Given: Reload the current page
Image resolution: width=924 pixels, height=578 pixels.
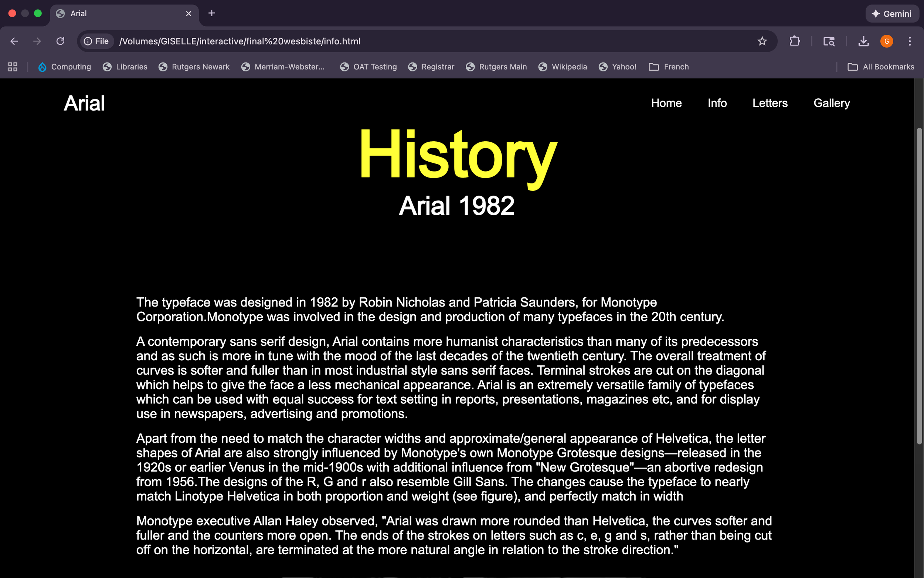Looking at the screenshot, I should click(x=60, y=41).
